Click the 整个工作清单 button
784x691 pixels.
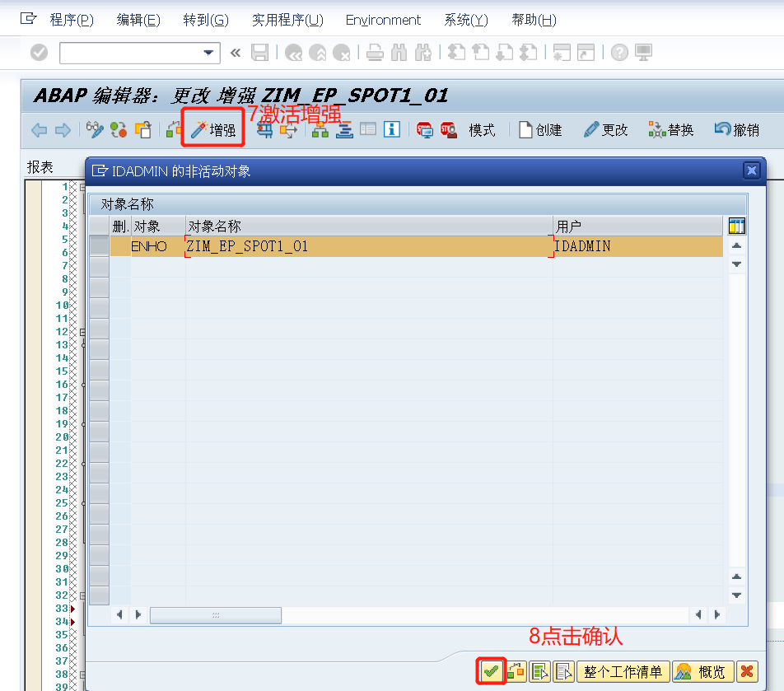tap(623, 671)
